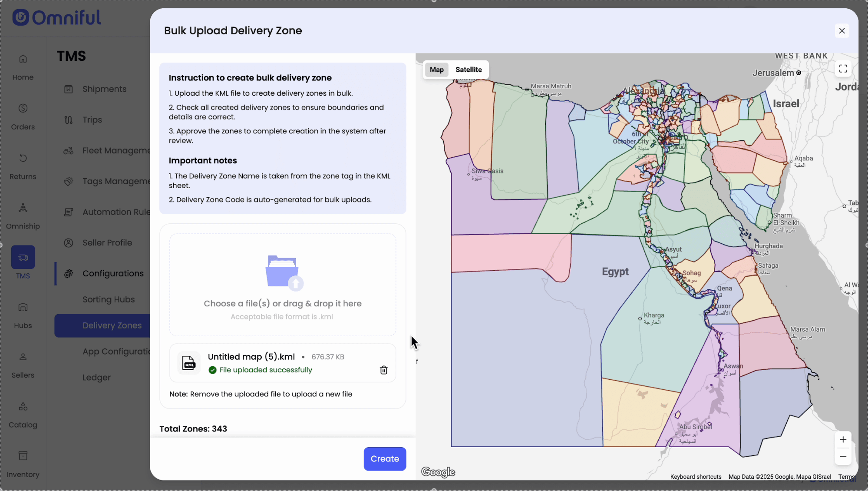
Task: Select the Map view type
Action: 436,70
